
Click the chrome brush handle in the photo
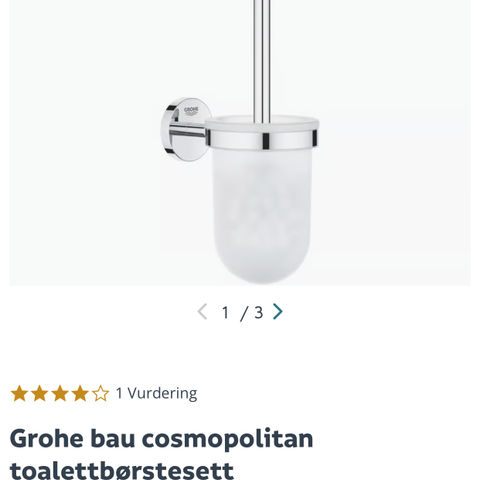(262, 58)
